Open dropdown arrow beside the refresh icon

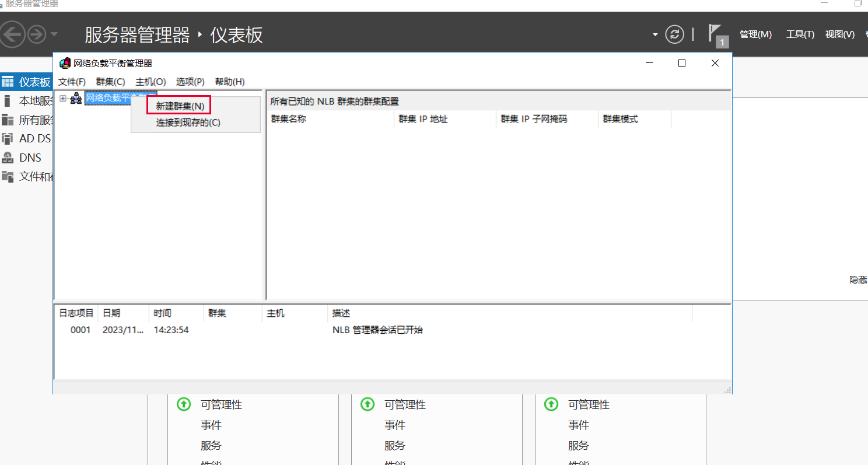(655, 35)
